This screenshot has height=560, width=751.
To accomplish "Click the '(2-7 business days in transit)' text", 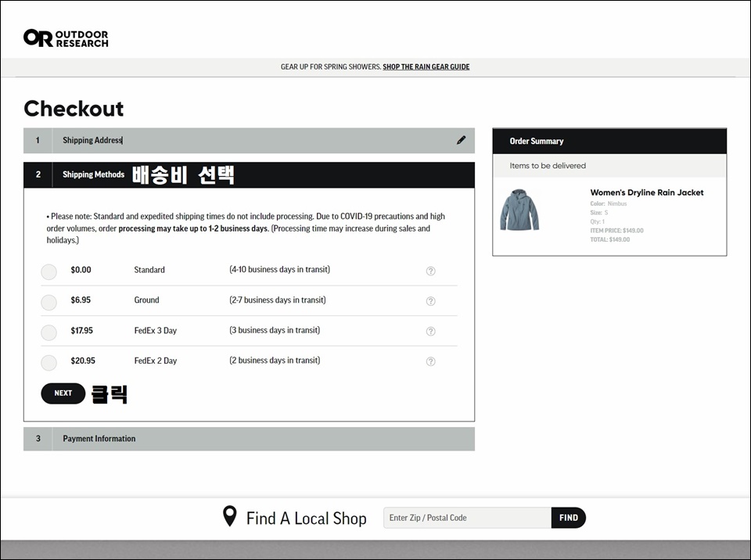I will click(278, 300).
